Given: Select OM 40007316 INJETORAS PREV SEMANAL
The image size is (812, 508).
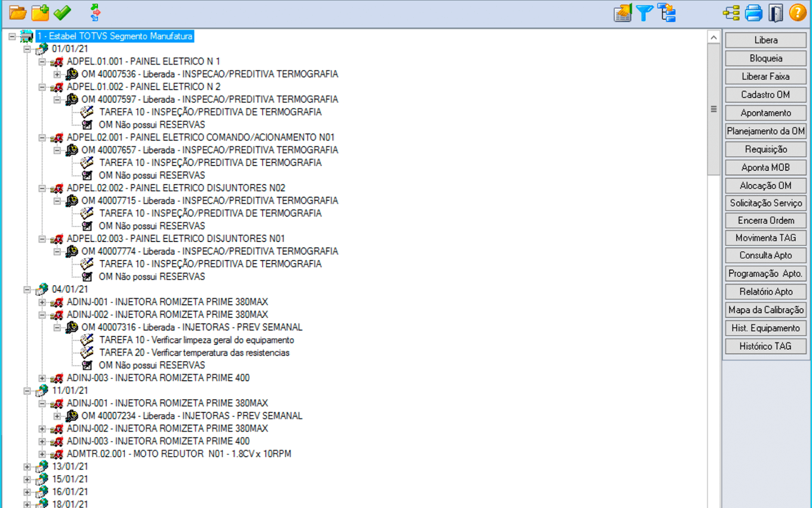Looking at the screenshot, I should [192, 328].
